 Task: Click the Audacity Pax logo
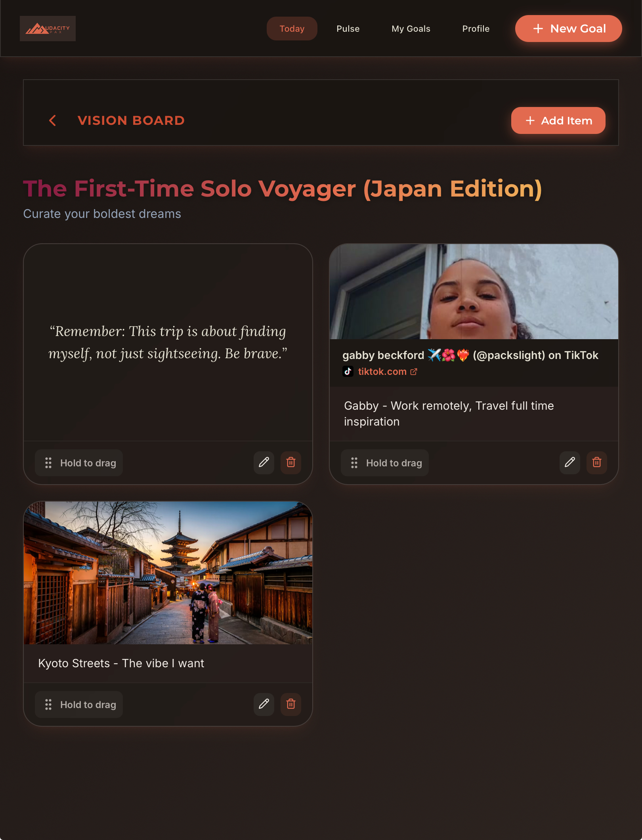(x=48, y=29)
